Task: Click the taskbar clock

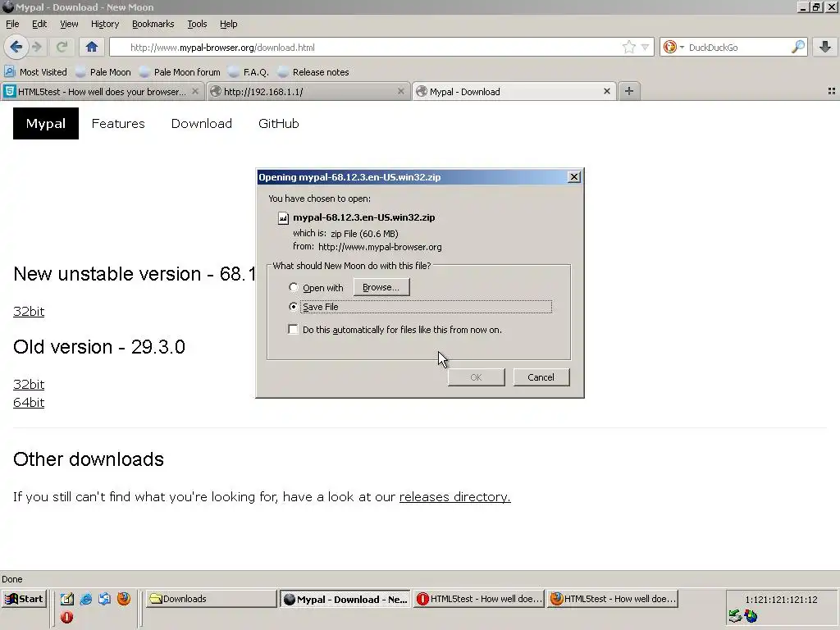Action: point(781,600)
